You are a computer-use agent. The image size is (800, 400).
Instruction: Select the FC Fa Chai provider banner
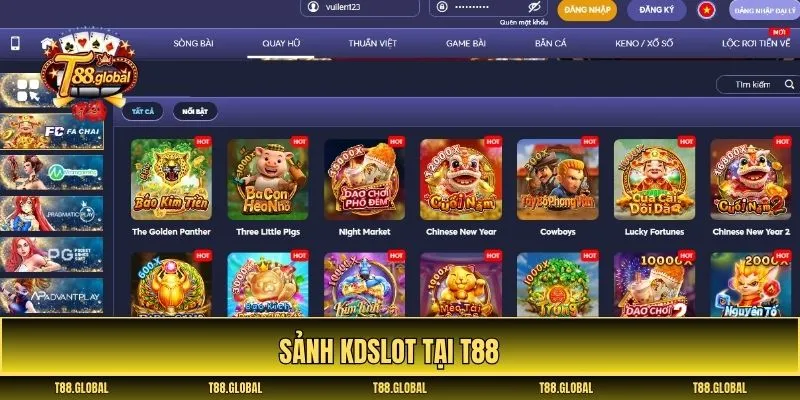click(52, 131)
